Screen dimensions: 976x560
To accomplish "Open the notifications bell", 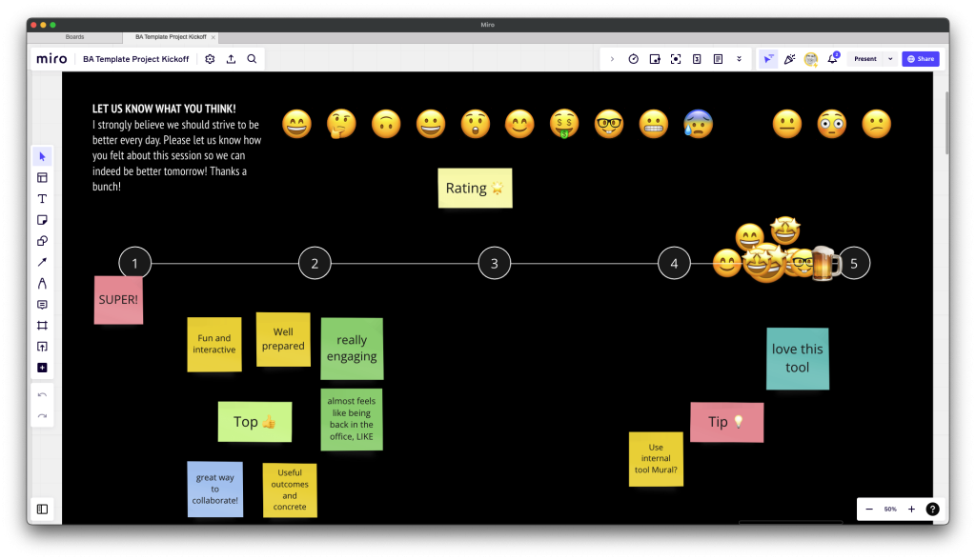I will (x=833, y=59).
